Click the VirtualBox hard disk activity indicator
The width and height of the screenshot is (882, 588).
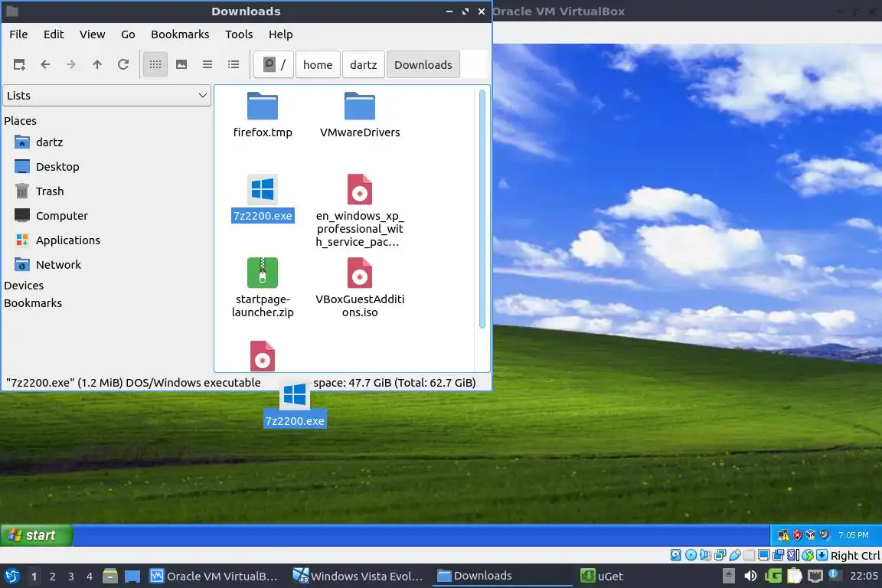click(x=675, y=555)
